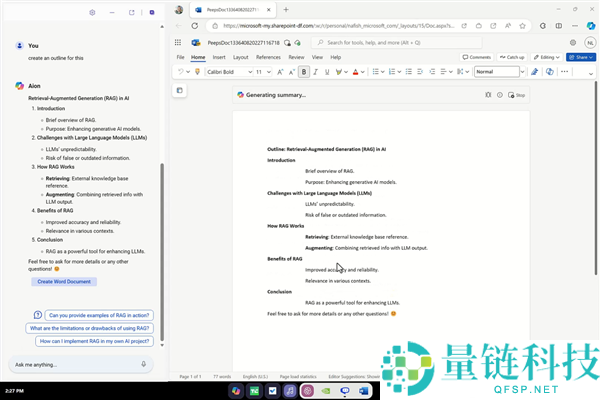The image size is (600, 400).
Task: Open the NL account avatar
Action: click(590, 42)
